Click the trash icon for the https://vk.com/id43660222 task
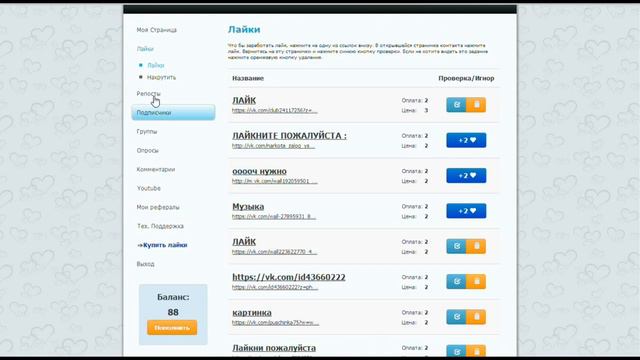Image resolution: width=640 pixels, height=360 pixels. (476, 282)
